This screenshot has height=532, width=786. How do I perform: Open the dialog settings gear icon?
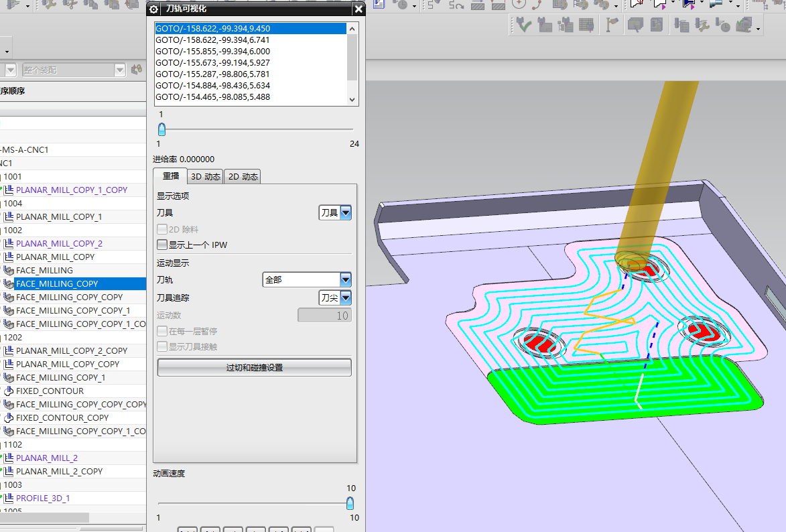[153, 9]
